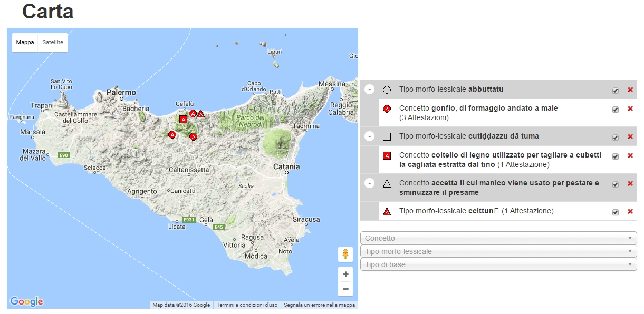Collapse the abbuttatu legend group

point(370,90)
